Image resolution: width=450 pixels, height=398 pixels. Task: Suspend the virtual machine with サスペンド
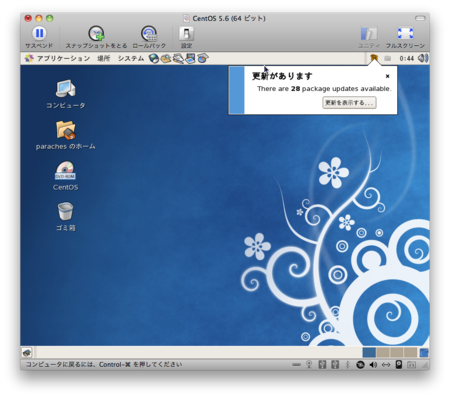[x=39, y=37]
